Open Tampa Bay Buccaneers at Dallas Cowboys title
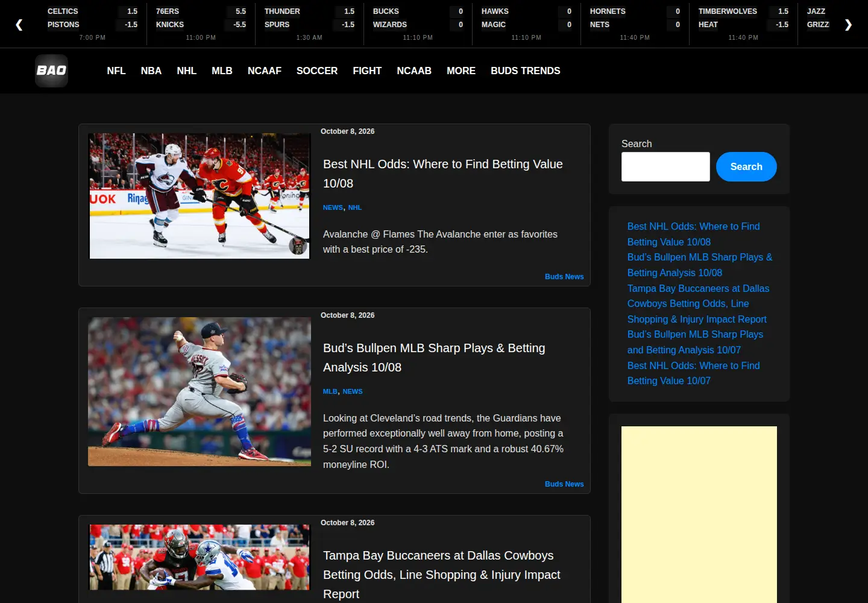The width and height of the screenshot is (868, 603). pyautogui.click(x=442, y=575)
